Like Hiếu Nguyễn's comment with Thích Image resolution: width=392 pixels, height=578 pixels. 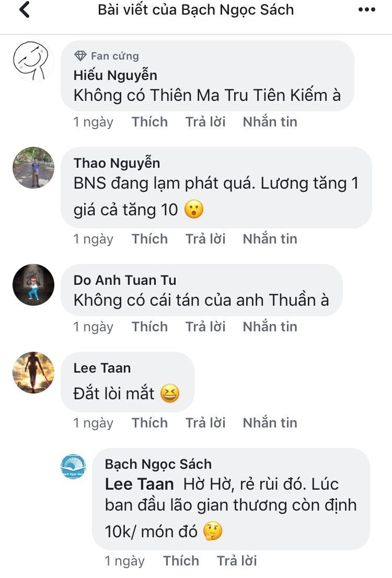click(x=149, y=122)
